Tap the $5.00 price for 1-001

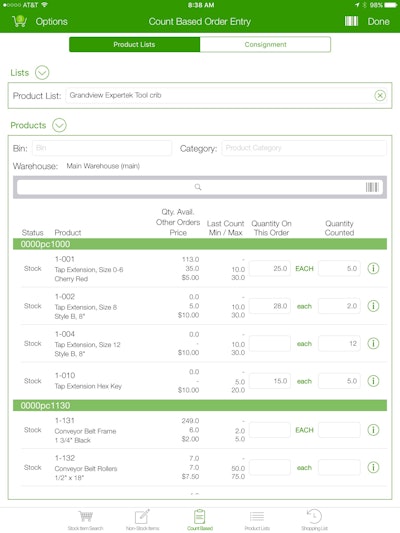tap(190, 278)
